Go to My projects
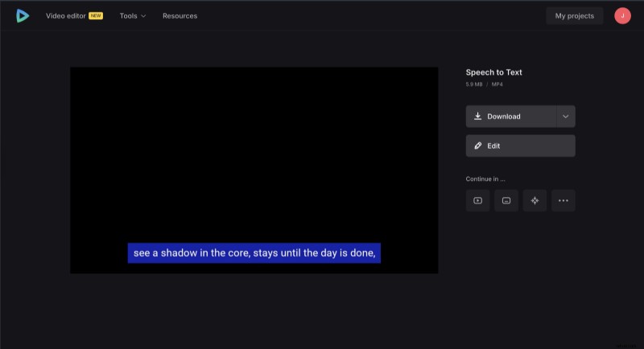Image resolution: width=644 pixels, height=349 pixels. (x=574, y=15)
